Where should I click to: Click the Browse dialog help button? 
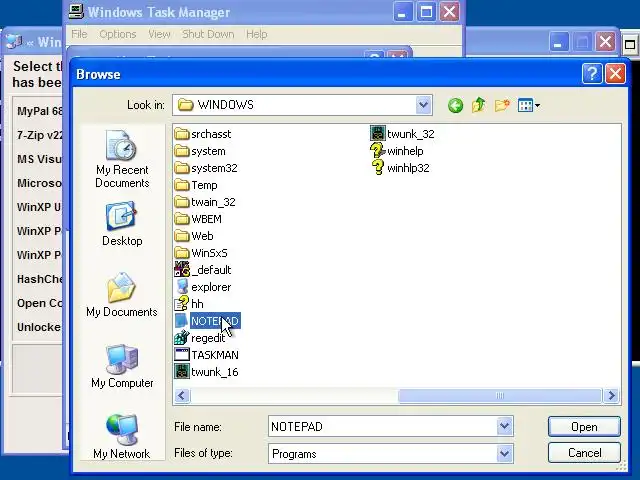click(592, 74)
